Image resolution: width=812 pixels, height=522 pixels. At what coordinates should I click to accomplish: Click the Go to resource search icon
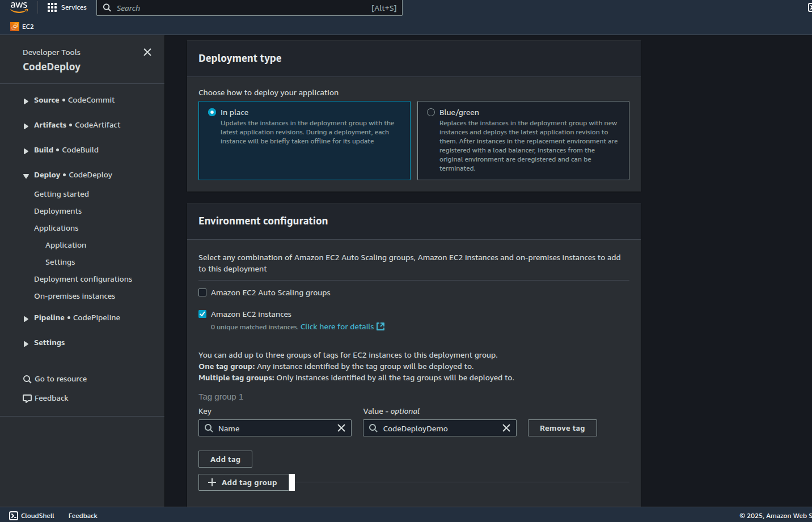pyautogui.click(x=27, y=379)
